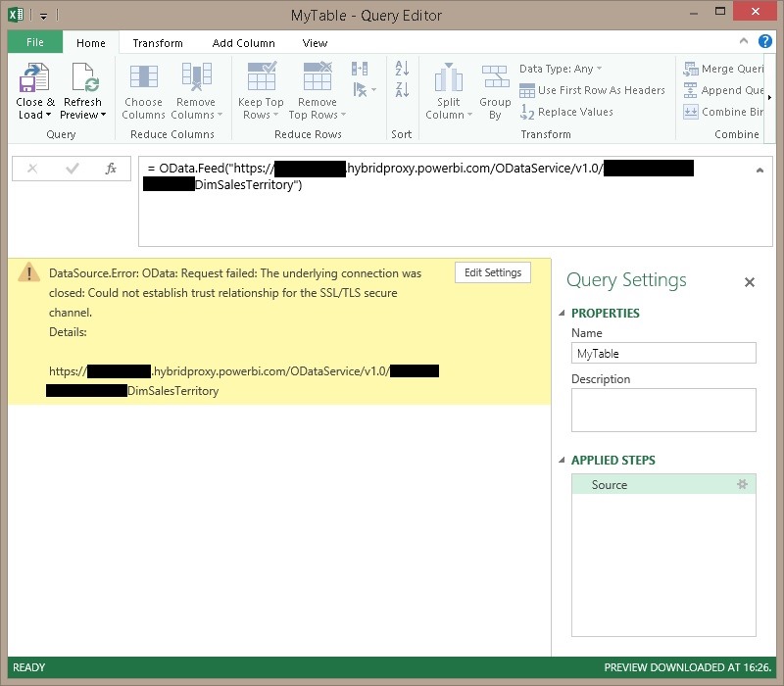Switch to the Transform tab
784x686 pixels.
pos(158,43)
